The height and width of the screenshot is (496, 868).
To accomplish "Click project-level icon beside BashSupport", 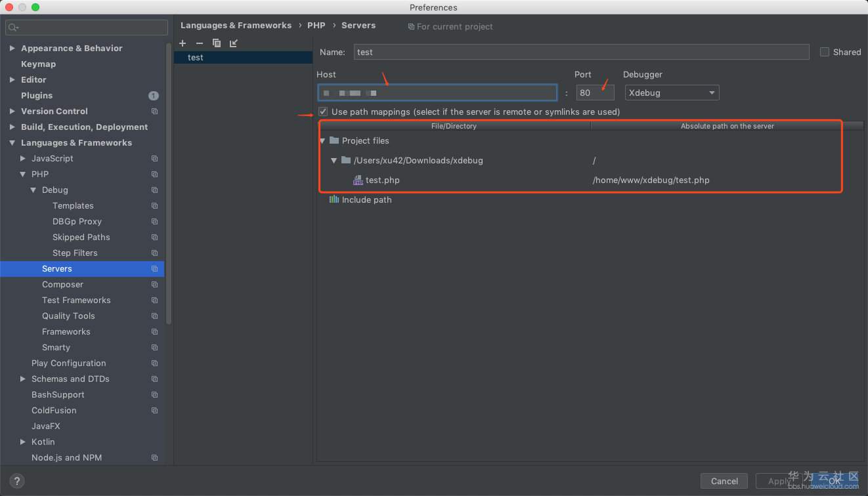I will click(155, 395).
